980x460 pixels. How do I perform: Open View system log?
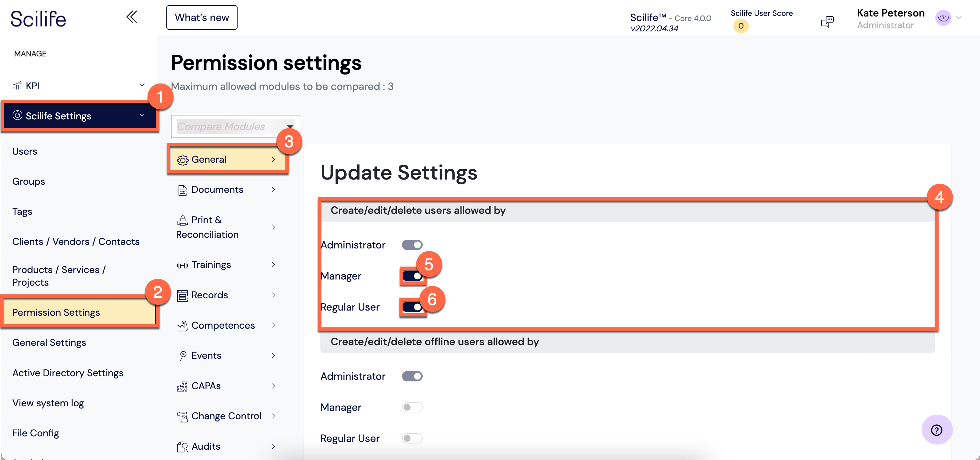point(48,403)
